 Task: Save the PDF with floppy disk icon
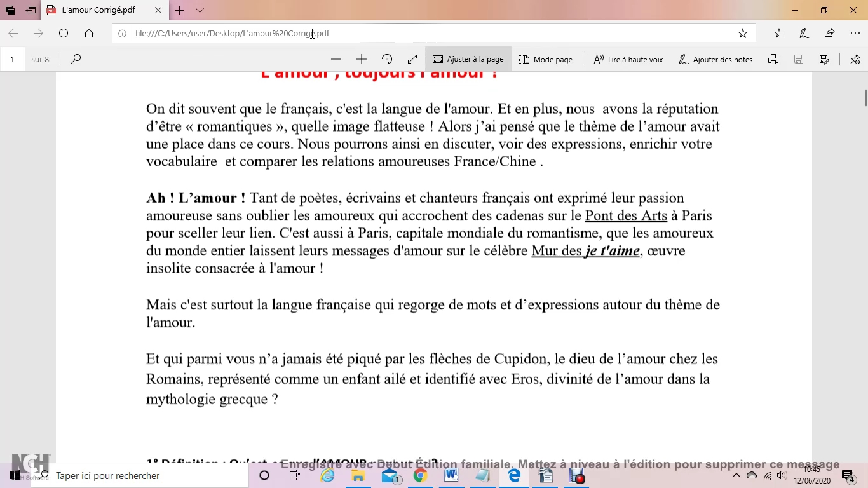pos(799,59)
